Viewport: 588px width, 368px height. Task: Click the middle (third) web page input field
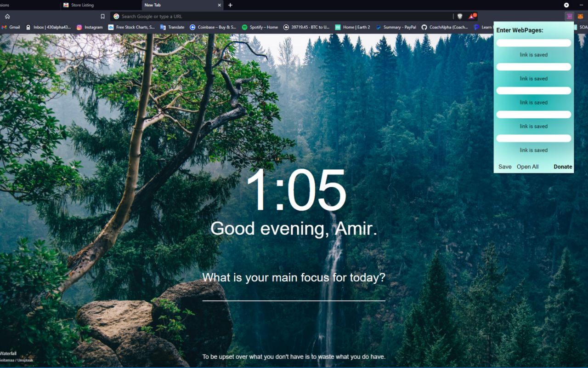point(534,91)
